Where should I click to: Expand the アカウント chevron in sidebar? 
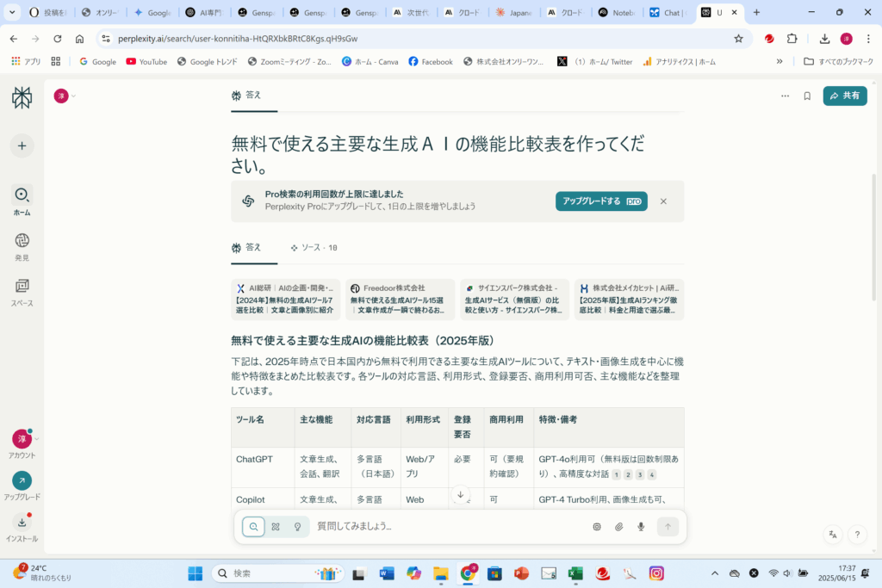click(36, 439)
